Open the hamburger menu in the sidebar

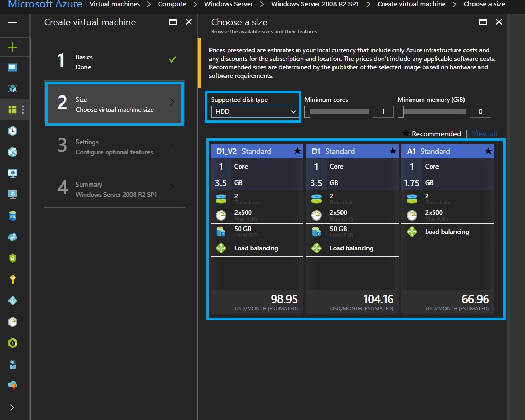point(13,25)
